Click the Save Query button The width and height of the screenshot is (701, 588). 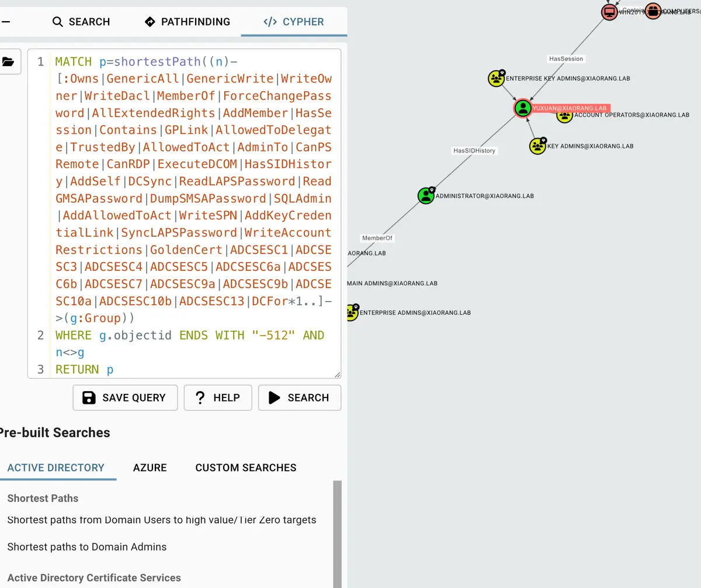click(x=125, y=397)
